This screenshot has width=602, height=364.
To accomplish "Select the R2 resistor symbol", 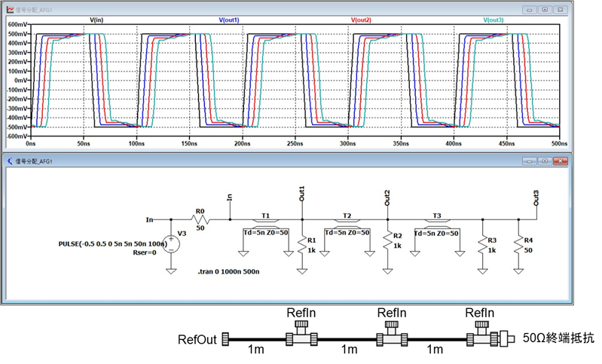I will (387, 240).
